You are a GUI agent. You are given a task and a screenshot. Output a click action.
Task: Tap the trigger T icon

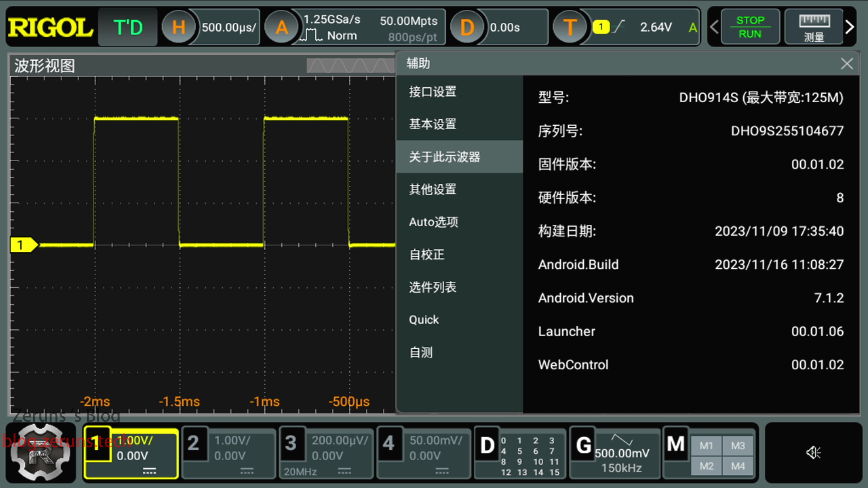570,27
